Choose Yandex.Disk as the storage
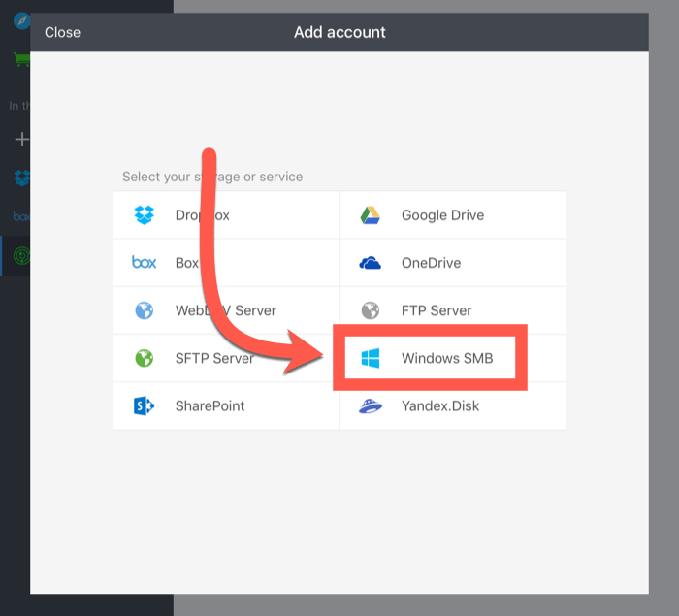679x616 pixels. point(453,405)
